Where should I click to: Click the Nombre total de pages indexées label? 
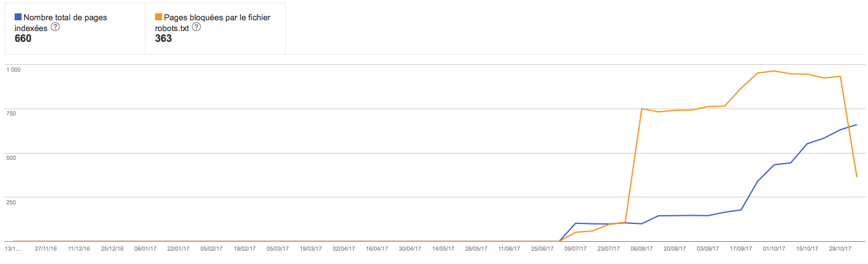click(60, 23)
